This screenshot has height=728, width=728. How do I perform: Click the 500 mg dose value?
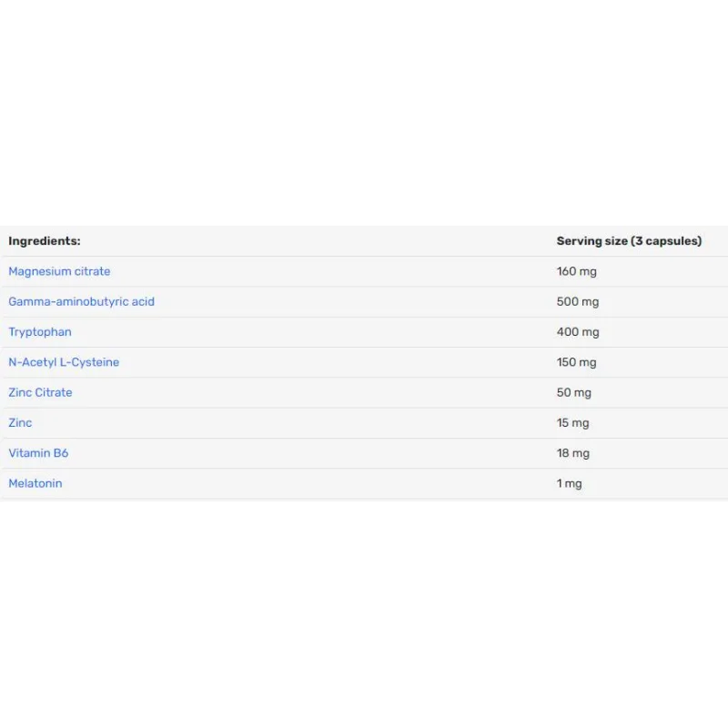point(578,301)
